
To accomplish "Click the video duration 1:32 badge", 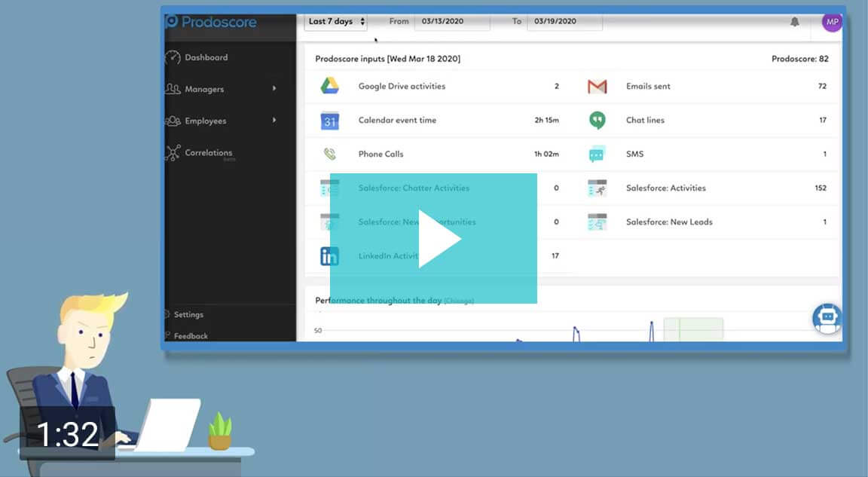I will [x=68, y=434].
